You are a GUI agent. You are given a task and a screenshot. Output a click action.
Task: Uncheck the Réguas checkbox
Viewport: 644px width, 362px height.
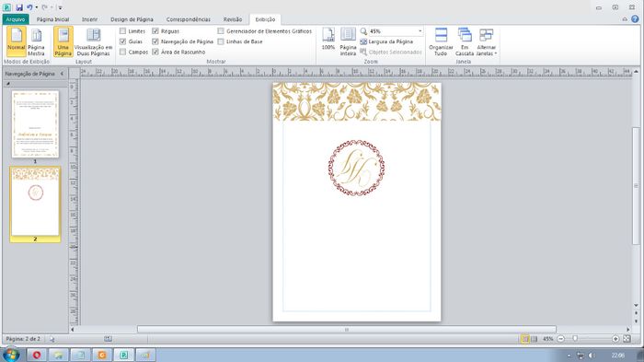[155, 30]
